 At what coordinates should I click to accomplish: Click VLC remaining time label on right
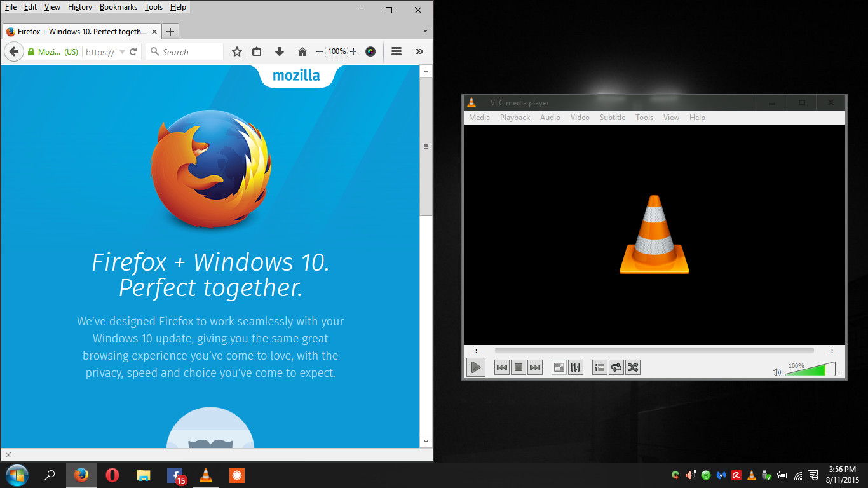coord(832,351)
